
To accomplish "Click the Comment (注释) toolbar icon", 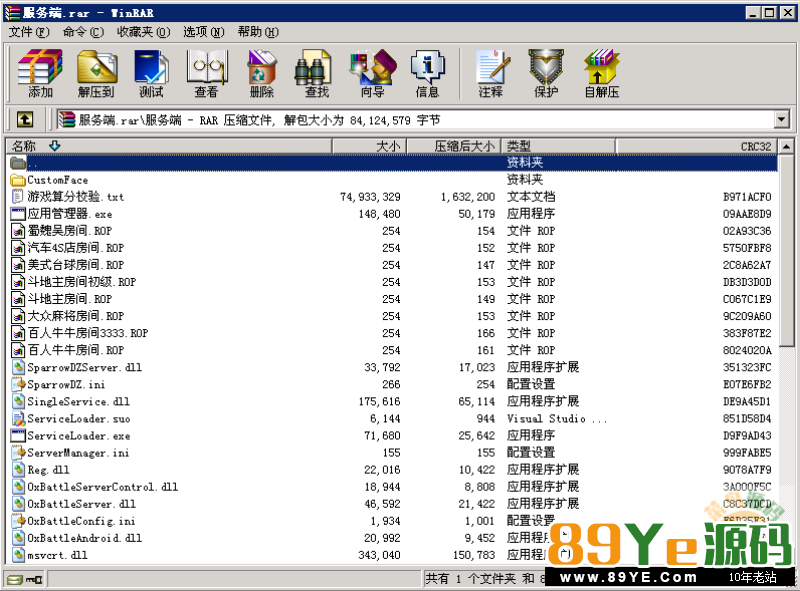I will point(491,73).
